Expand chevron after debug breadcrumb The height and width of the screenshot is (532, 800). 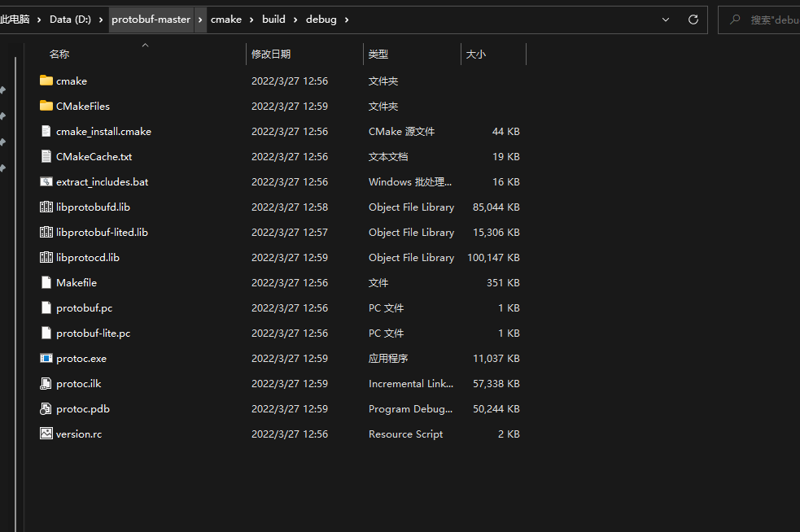click(x=347, y=20)
